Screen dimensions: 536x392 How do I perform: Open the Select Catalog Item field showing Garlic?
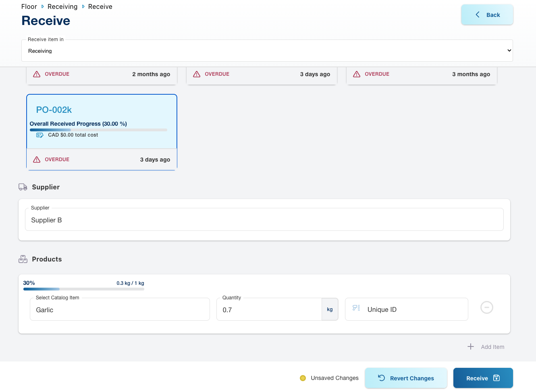(x=120, y=309)
